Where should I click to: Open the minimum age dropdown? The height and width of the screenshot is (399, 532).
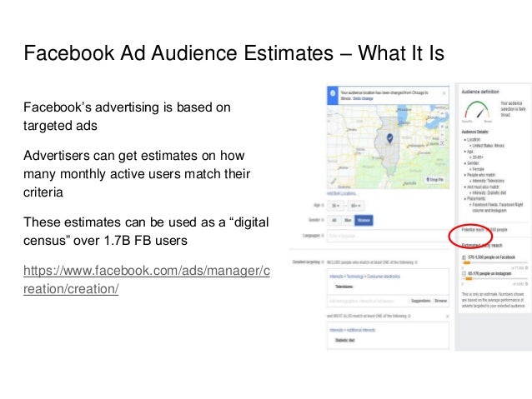tap(335, 206)
